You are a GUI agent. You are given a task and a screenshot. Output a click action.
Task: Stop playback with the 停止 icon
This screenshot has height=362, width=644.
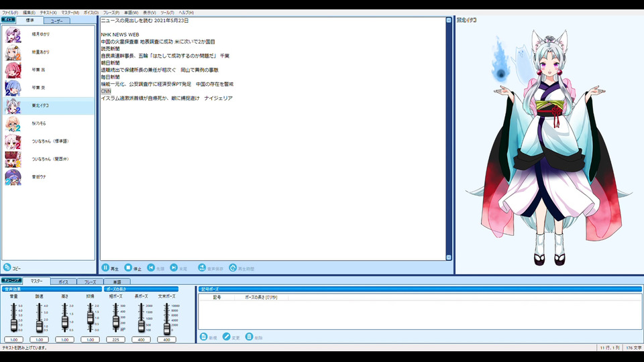pyautogui.click(x=128, y=267)
